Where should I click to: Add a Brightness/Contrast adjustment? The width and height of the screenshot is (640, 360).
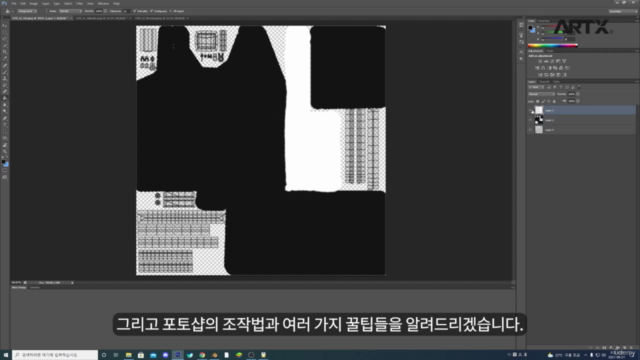[540, 61]
